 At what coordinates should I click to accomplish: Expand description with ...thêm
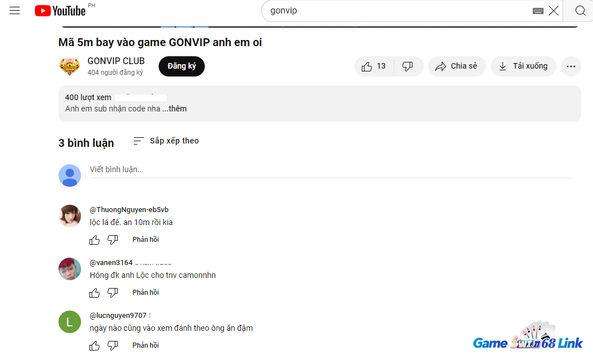pyautogui.click(x=174, y=109)
